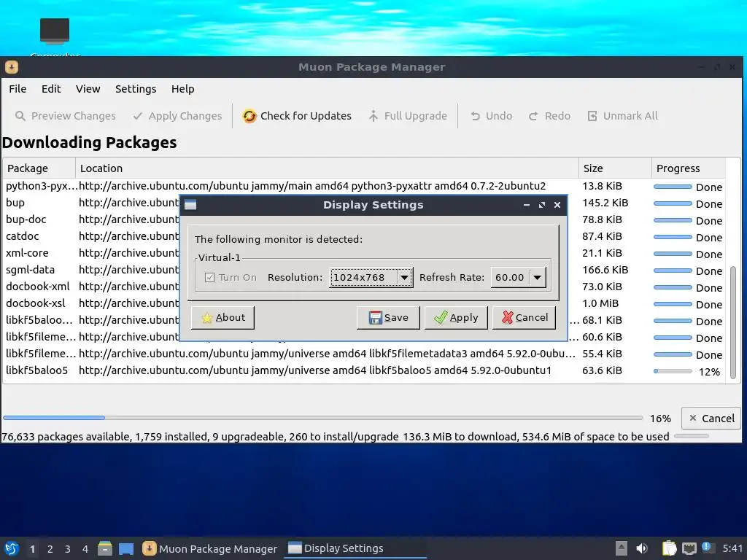Open the clipboard manager tray icon
Image resolution: width=747 pixels, height=560 pixels.
click(x=669, y=548)
